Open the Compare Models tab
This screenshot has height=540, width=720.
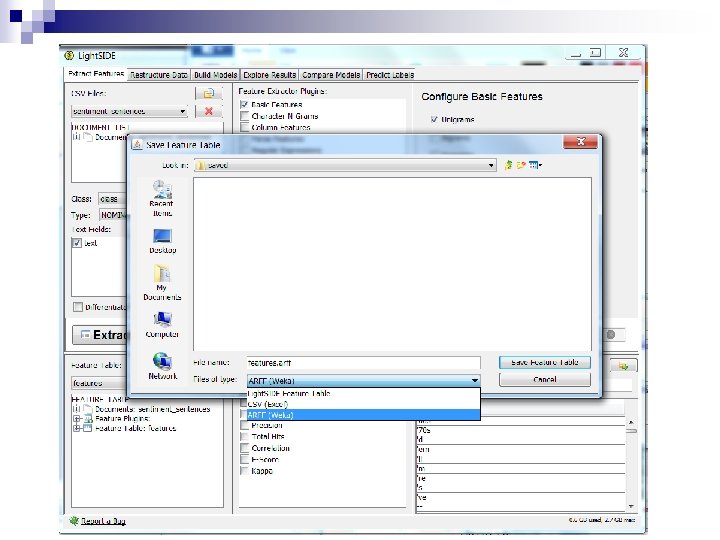331,75
